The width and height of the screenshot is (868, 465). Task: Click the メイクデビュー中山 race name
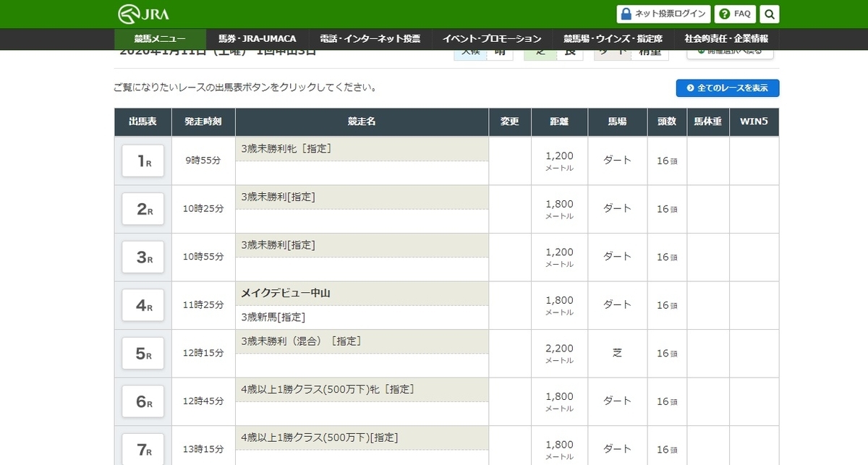pyautogui.click(x=286, y=293)
